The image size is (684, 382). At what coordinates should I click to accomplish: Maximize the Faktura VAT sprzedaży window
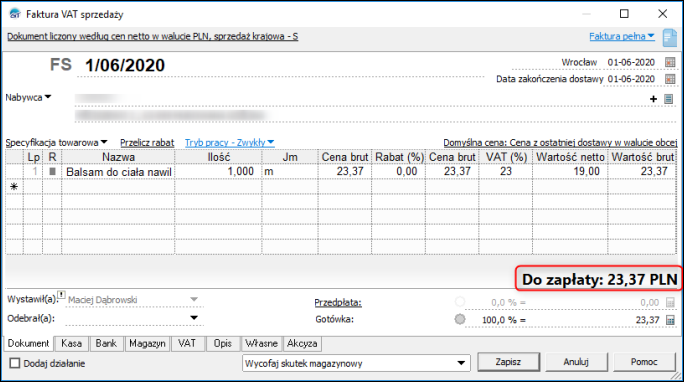(x=624, y=14)
